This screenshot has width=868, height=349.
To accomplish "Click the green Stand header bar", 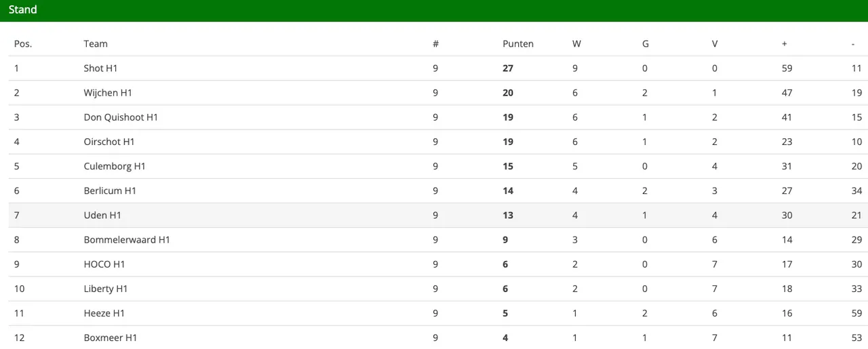I will 434,10.
